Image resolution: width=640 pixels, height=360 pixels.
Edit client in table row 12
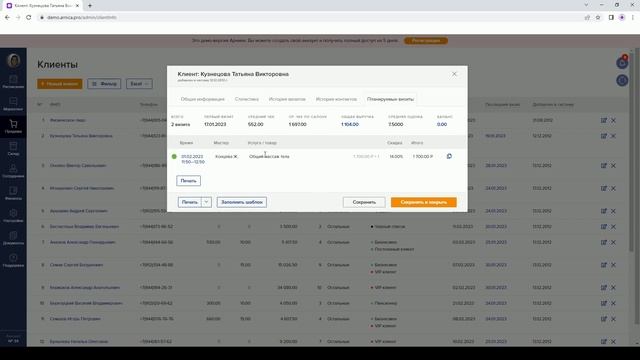click(604, 342)
